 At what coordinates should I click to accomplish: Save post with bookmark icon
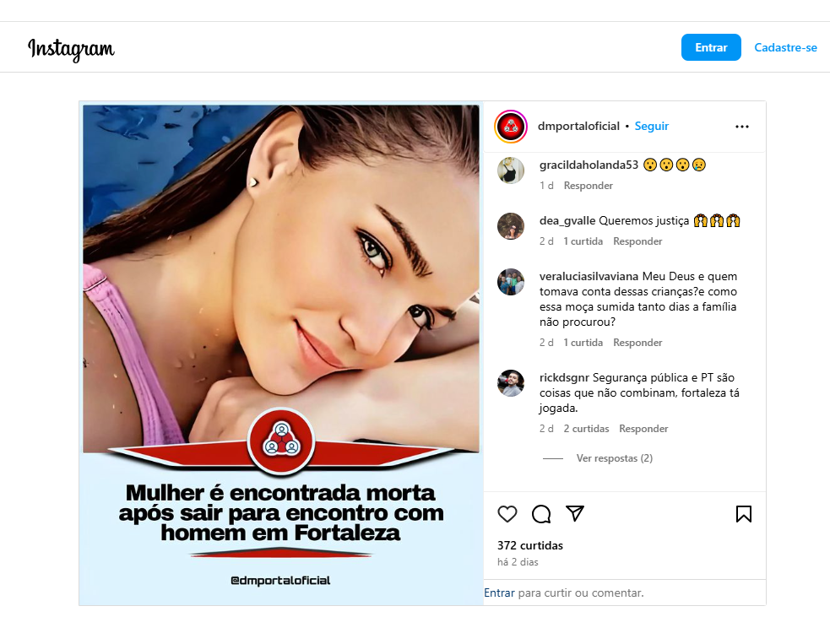coord(744,514)
